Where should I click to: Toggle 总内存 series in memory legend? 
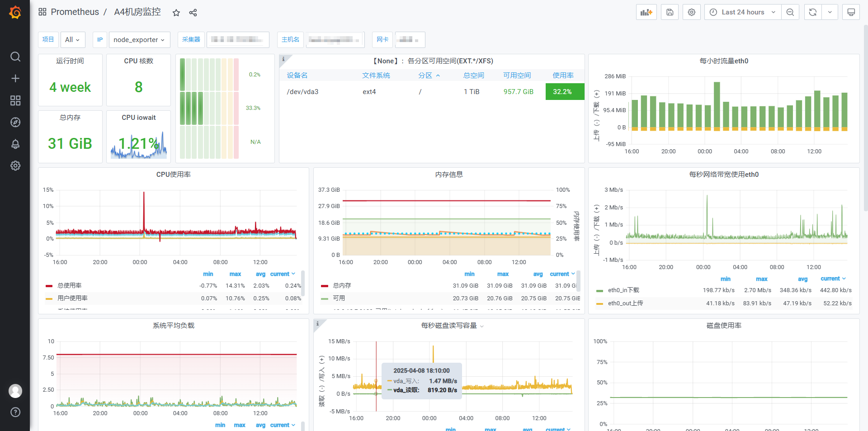342,286
